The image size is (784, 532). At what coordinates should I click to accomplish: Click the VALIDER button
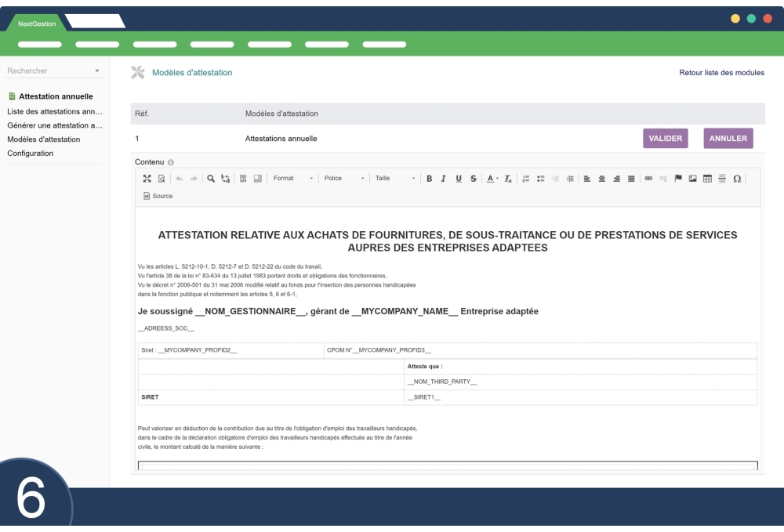pos(665,139)
